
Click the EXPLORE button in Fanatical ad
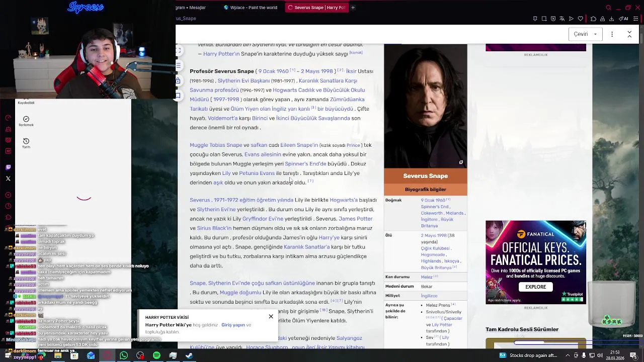pos(535,287)
